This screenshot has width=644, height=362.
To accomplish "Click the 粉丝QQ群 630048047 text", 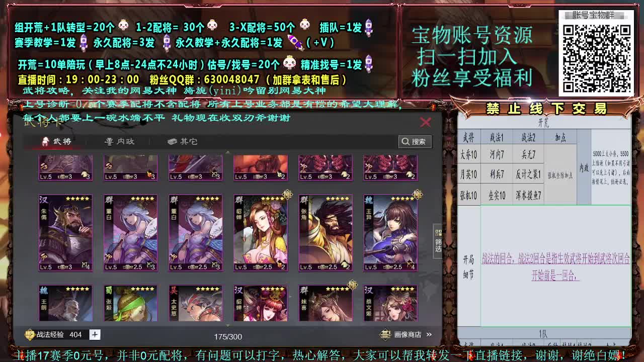I will pyautogui.click(x=204, y=79).
